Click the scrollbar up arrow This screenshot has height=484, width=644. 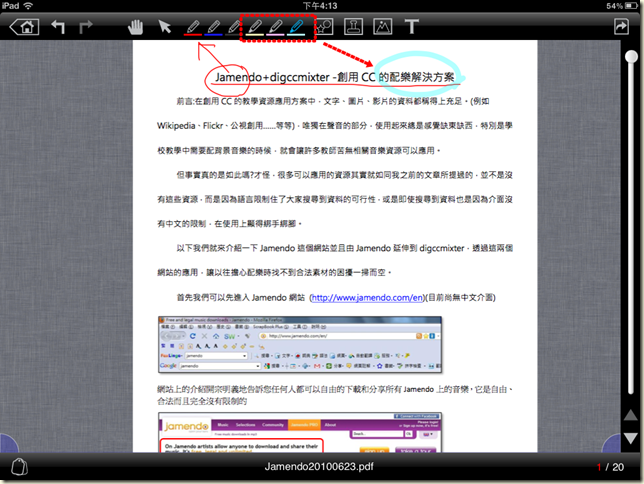click(x=631, y=415)
